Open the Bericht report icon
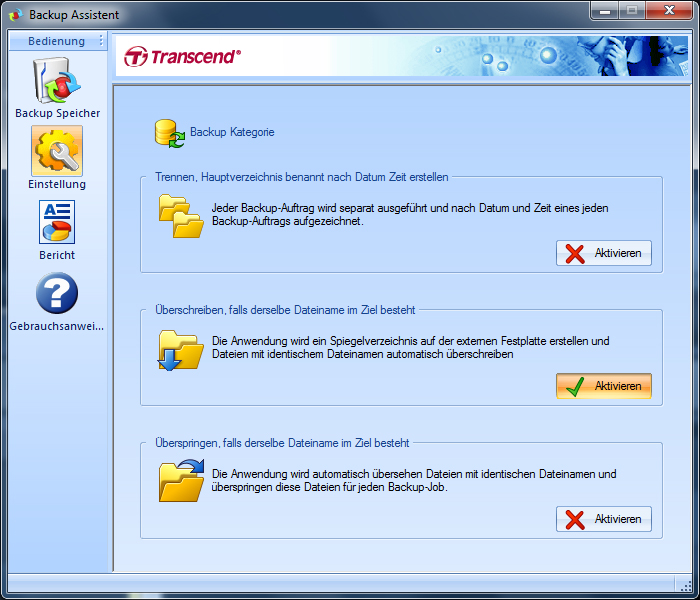 point(57,222)
